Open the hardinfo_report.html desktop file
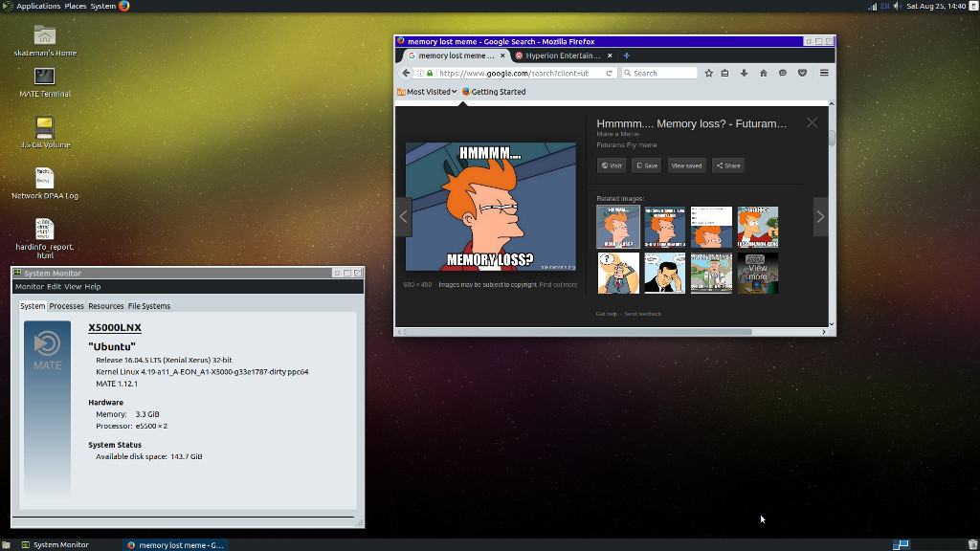This screenshot has height=551, width=980. pyautogui.click(x=45, y=238)
